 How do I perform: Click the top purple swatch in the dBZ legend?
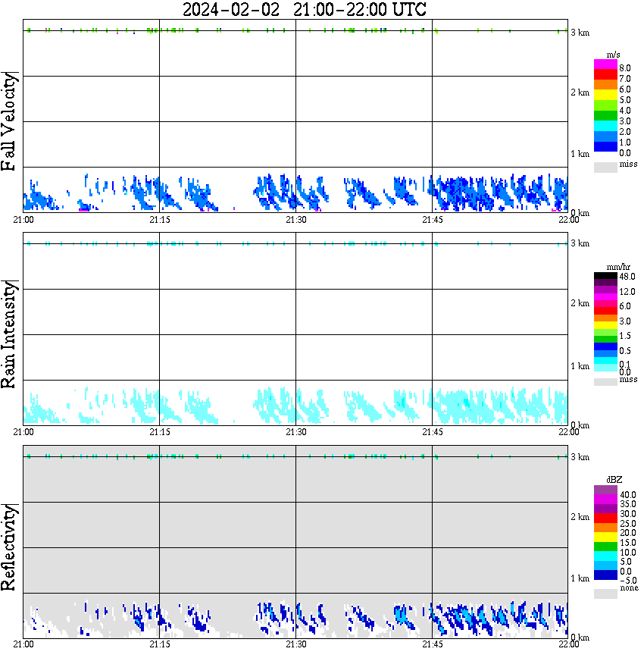605,490
